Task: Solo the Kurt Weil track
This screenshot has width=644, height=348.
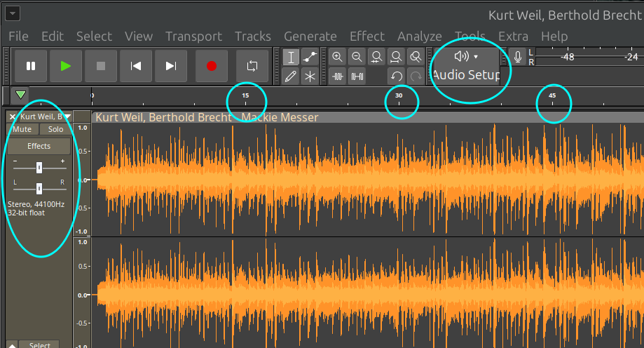Action: click(x=55, y=129)
